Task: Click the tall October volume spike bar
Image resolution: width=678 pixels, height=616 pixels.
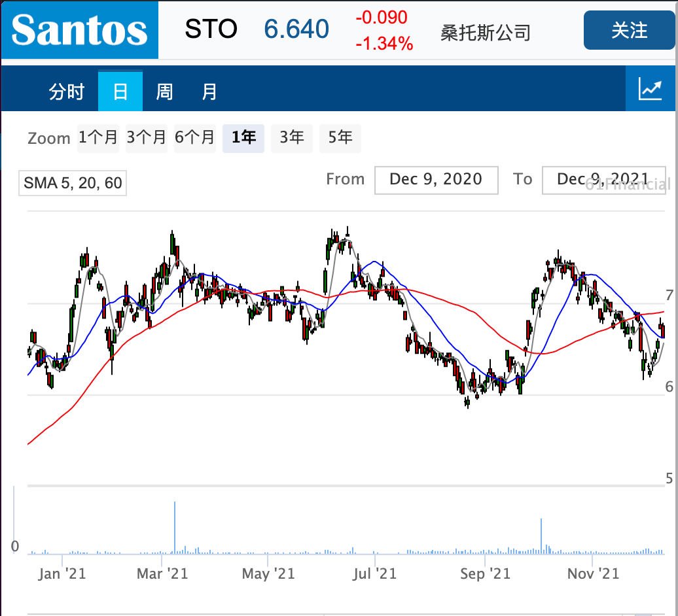Action: click(x=541, y=536)
